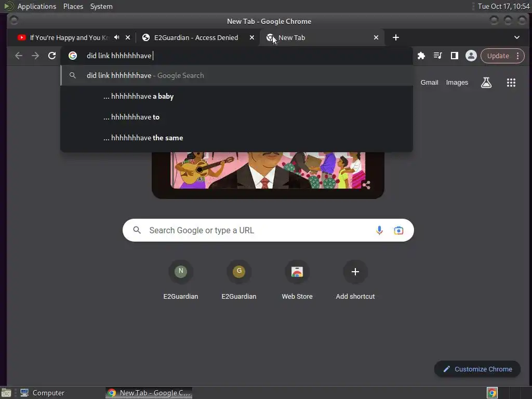
Task: Switch to E2Guardian - Access Denied tab
Action: [x=196, y=37]
